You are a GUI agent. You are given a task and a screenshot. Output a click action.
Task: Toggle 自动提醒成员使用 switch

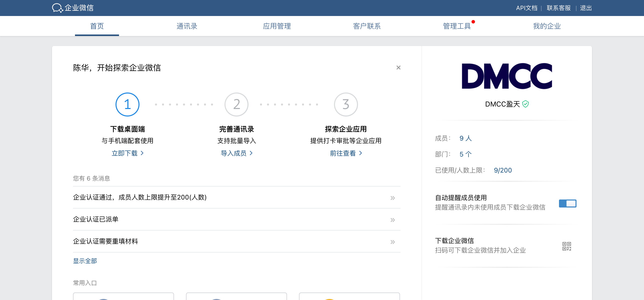pos(567,203)
